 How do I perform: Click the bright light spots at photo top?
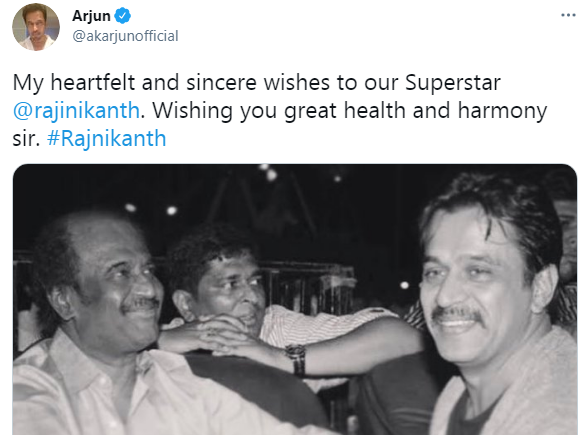[x=268, y=172]
